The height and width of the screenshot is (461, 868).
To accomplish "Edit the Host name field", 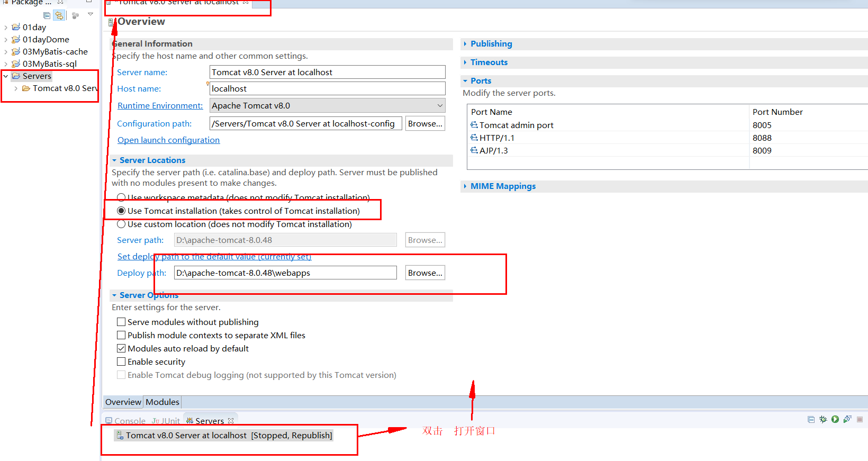I will pyautogui.click(x=328, y=88).
